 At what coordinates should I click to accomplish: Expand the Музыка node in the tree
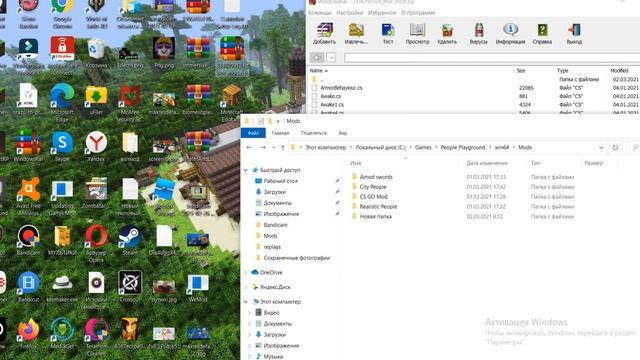(250, 356)
